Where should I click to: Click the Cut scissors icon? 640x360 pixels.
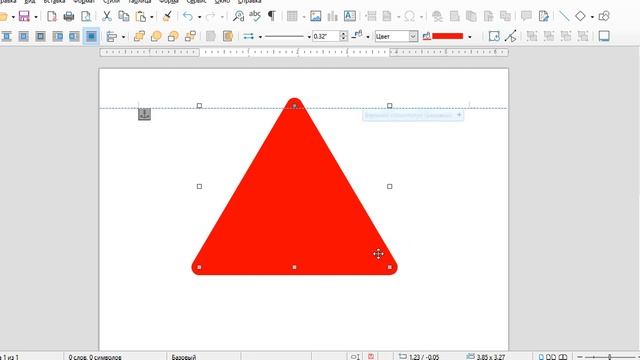[107, 16]
